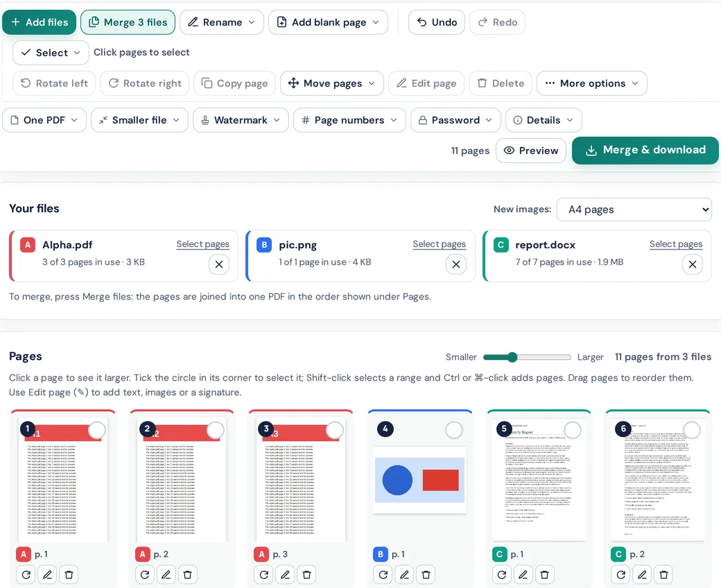The width and height of the screenshot is (721, 588).
Task: Select page 3 using its corner circle
Action: click(x=334, y=431)
